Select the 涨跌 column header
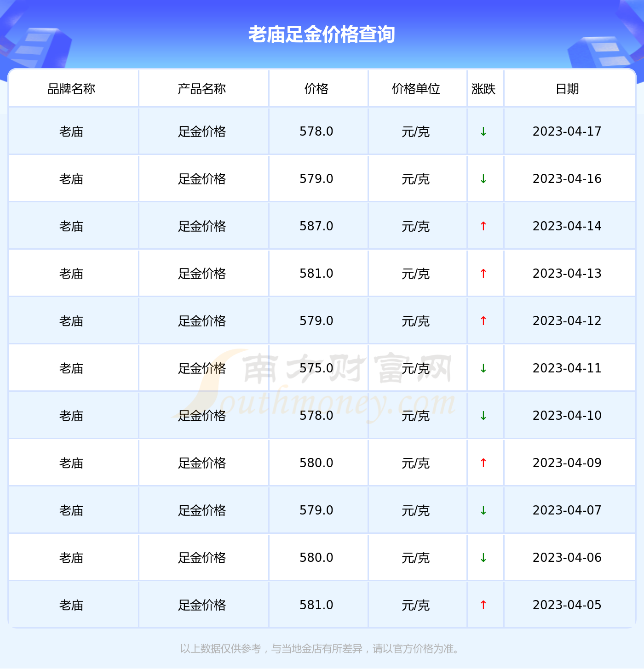 (x=483, y=89)
